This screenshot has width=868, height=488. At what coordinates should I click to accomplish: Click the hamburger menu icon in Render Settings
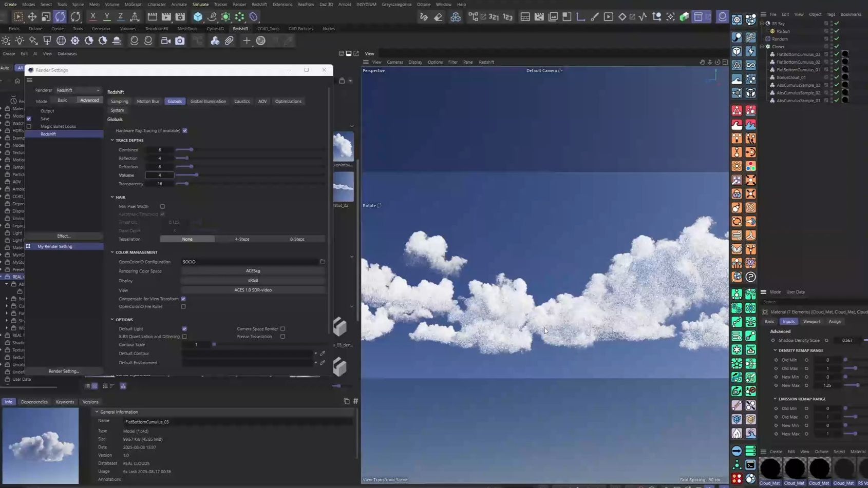tap(30, 80)
